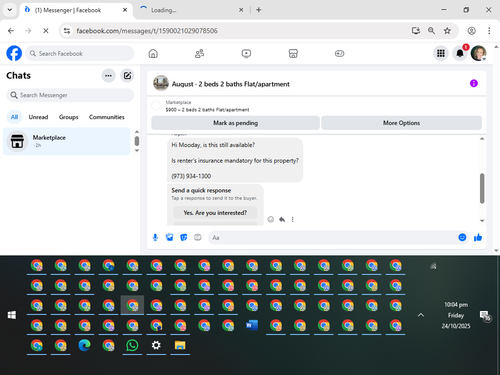Go back in browser history
The width and height of the screenshot is (500, 375).
point(11,31)
